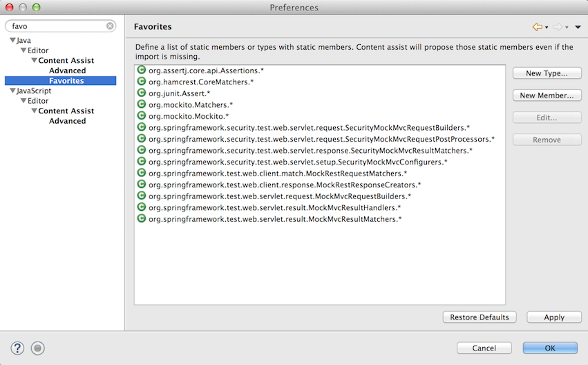Click the org.assertj.core.api.Assertions.* icon

coord(142,70)
